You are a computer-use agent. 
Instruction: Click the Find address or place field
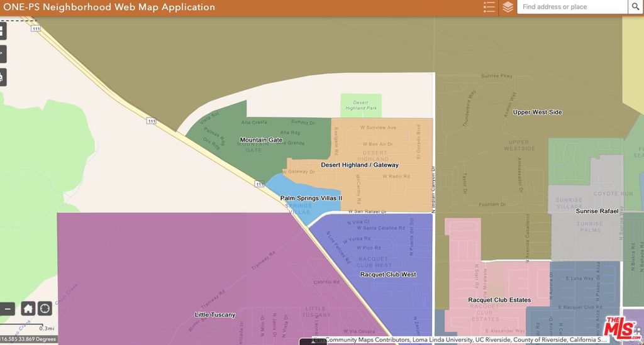(571, 7)
